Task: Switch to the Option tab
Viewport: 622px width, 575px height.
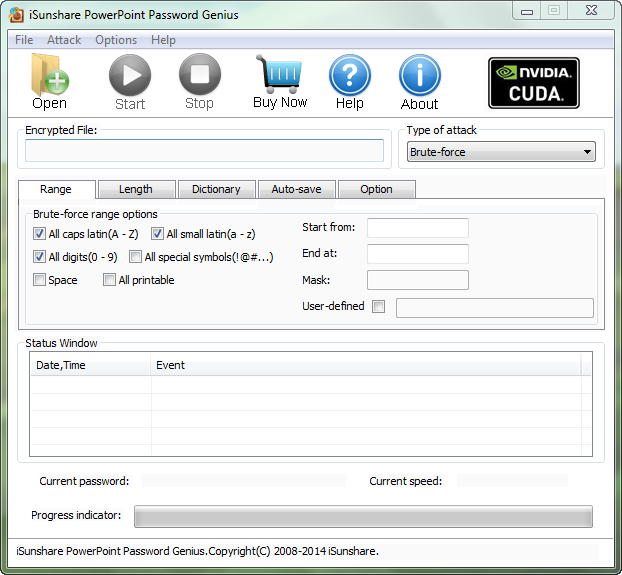Action: tap(376, 189)
